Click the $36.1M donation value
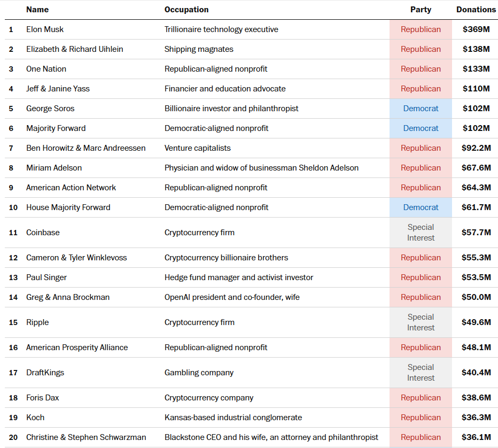Screen dimensions: 498x448 coord(476,437)
